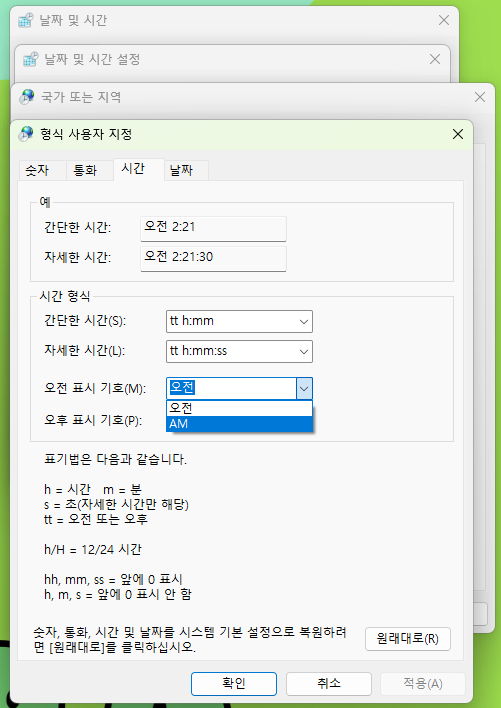Click the 확인 button
The width and height of the screenshot is (501, 708).
coord(234,684)
